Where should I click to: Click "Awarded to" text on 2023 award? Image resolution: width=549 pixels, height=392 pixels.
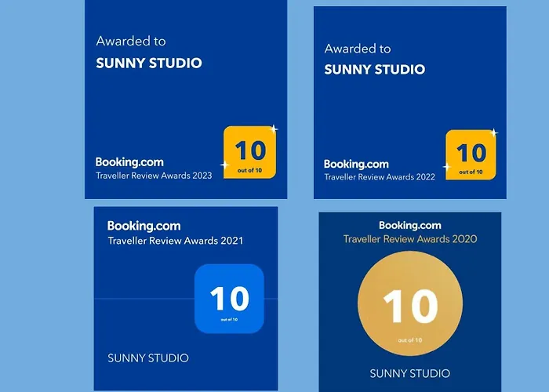pyautogui.click(x=131, y=42)
